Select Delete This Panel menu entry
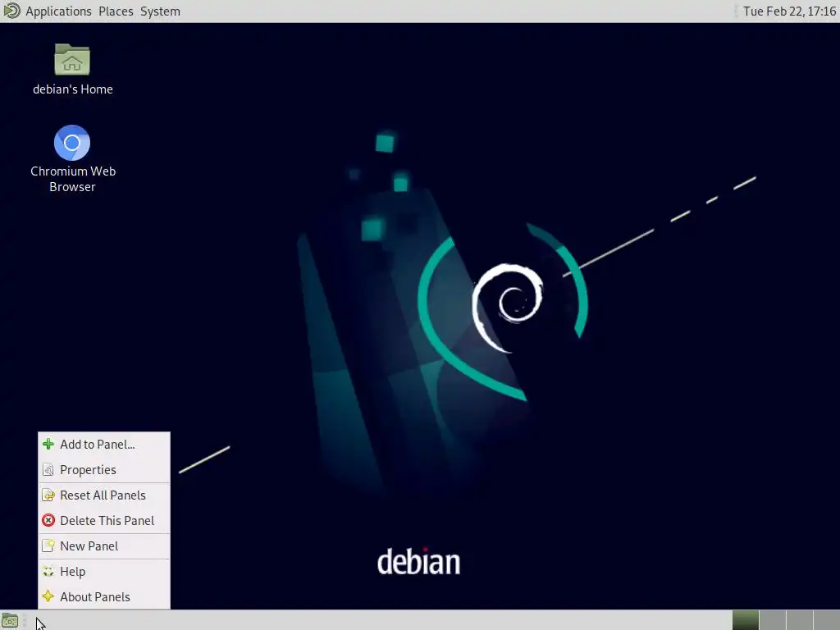The image size is (840, 630). coord(104,521)
